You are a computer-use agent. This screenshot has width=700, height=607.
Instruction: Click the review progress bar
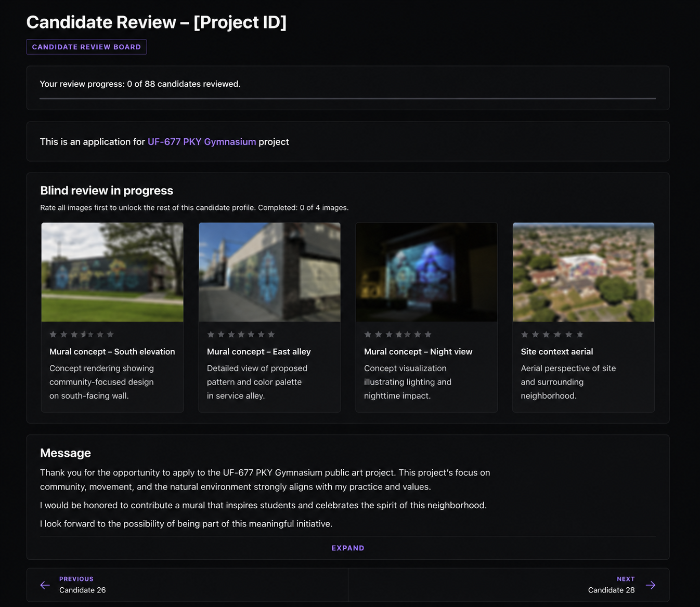tap(348, 98)
